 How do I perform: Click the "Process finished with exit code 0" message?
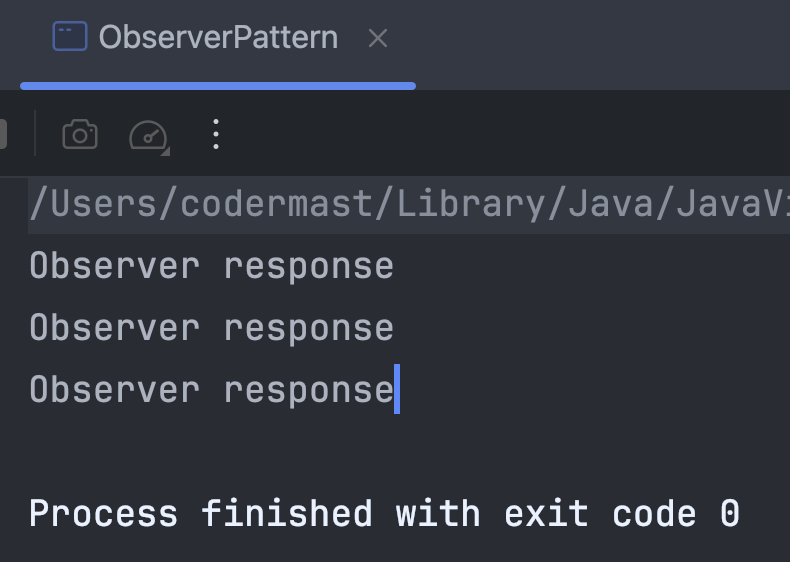(384, 514)
